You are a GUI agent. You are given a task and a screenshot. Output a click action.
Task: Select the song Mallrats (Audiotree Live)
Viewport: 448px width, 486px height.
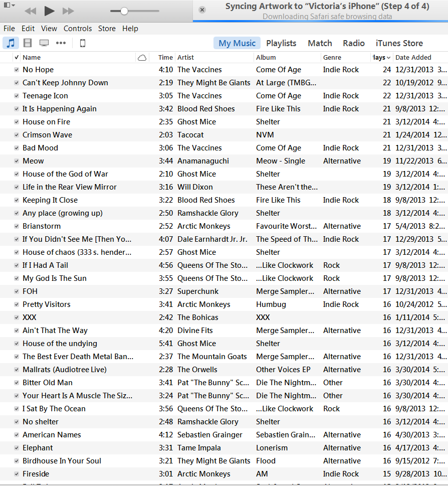click(x=65, y=370)
